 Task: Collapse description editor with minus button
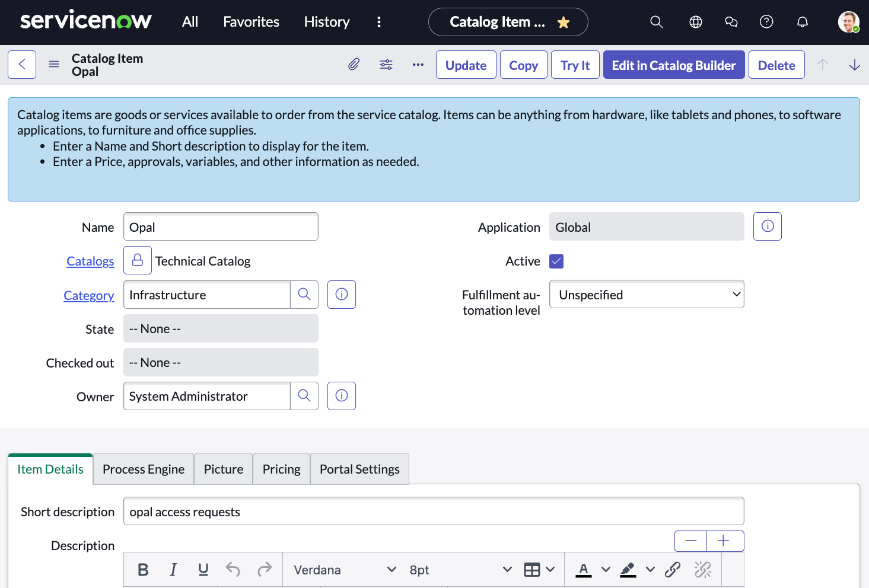pos(691,541)
